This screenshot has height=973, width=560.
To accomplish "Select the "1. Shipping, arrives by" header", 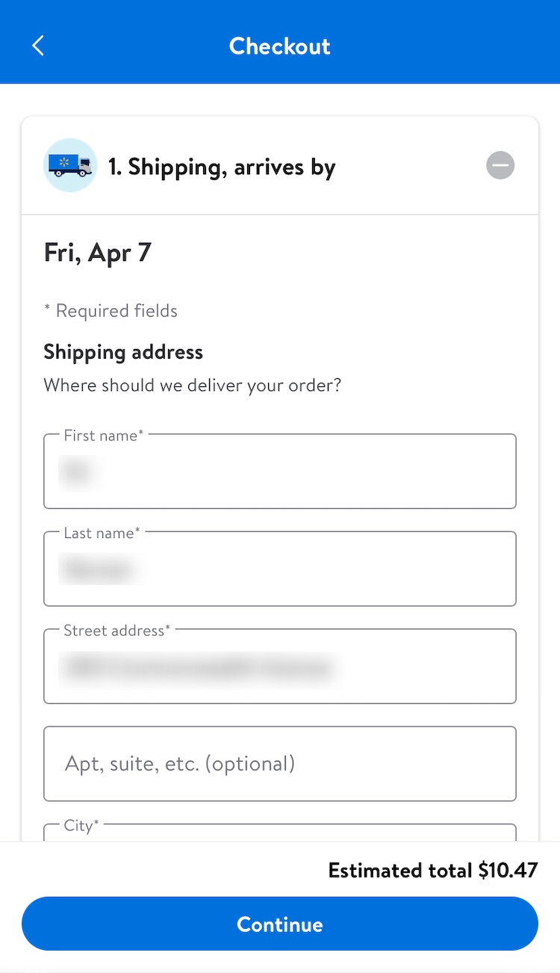I will point(222,167).
